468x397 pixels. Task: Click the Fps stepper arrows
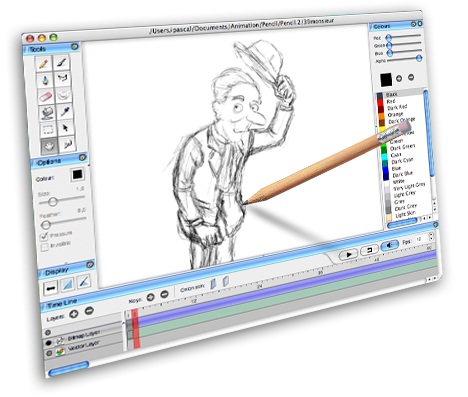pos(431,237)
